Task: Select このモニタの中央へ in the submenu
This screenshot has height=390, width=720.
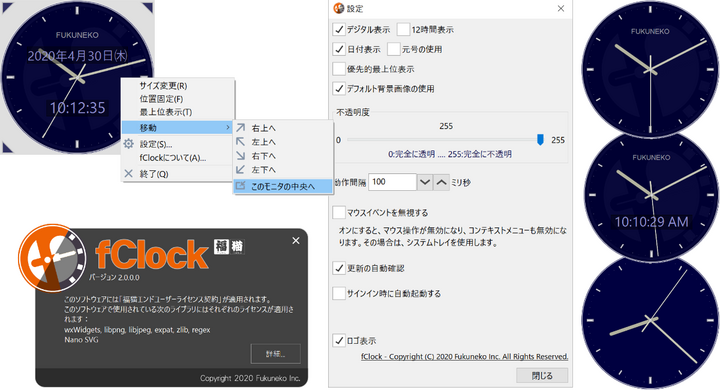Action: pyautogui.click(x=283, y=186)
